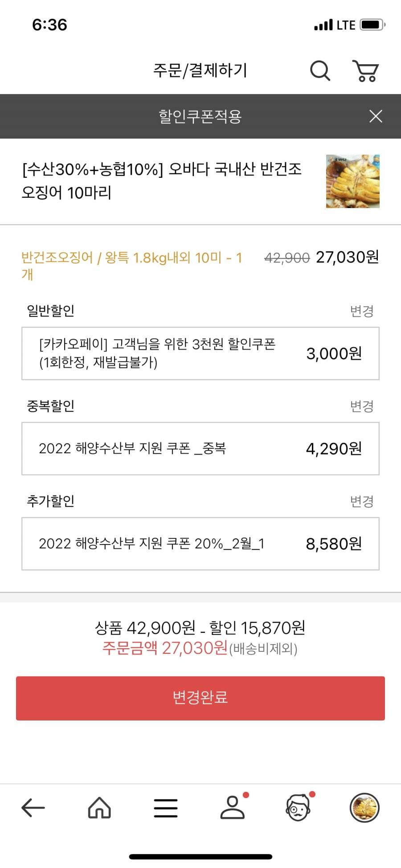This screenshot has width=401, height=868.
Task: Go back using the arrow icon
Action: click(x=33, y=807)
